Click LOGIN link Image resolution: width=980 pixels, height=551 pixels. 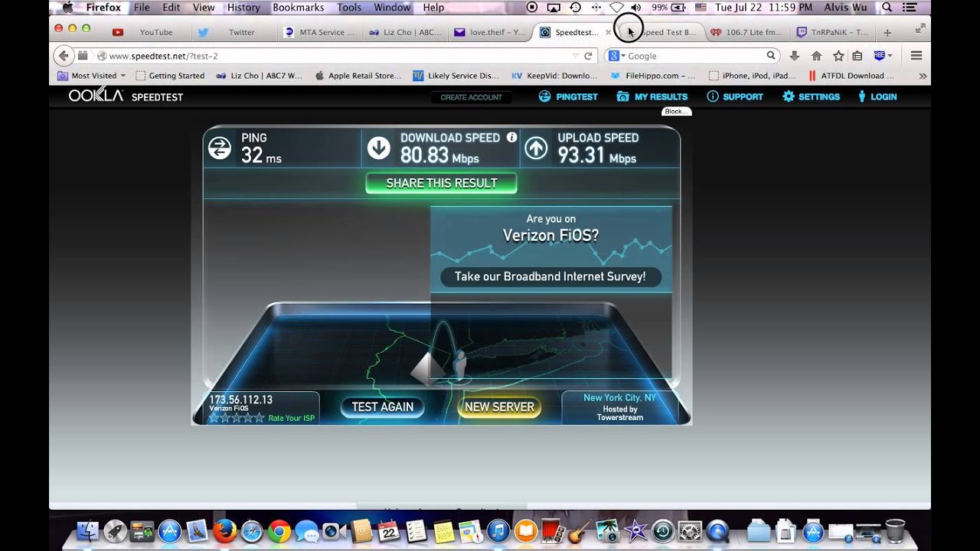877,96
